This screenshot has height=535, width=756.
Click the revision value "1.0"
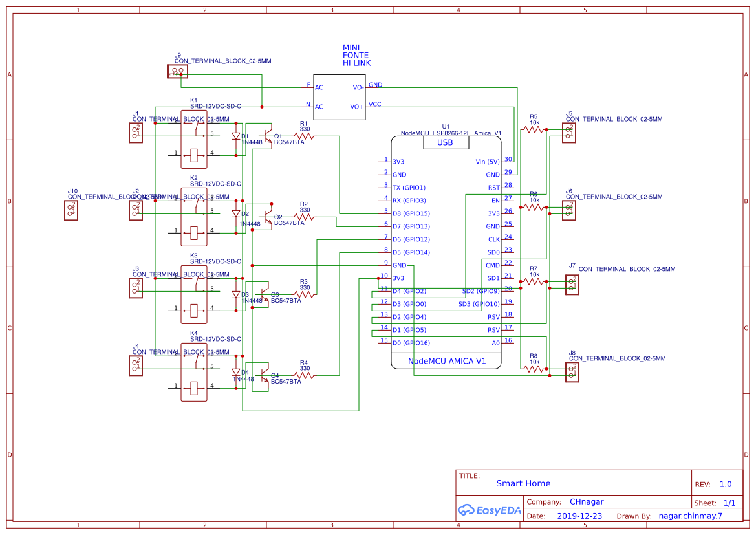(x=726, y=485)
